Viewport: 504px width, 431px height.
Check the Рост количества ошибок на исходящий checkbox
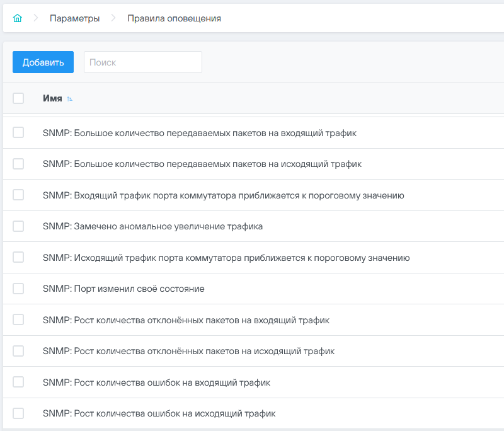[x=18, y=413]
